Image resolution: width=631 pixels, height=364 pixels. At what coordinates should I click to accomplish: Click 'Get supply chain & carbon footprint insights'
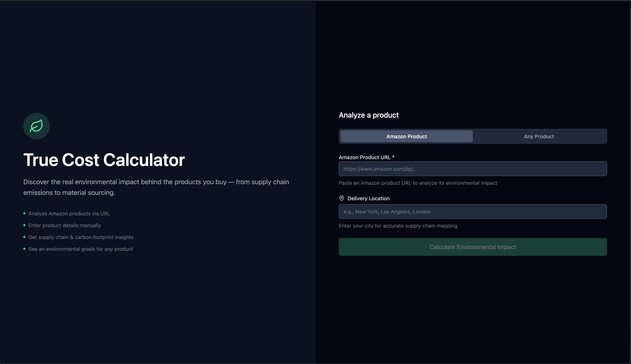(x=81, y=237)
